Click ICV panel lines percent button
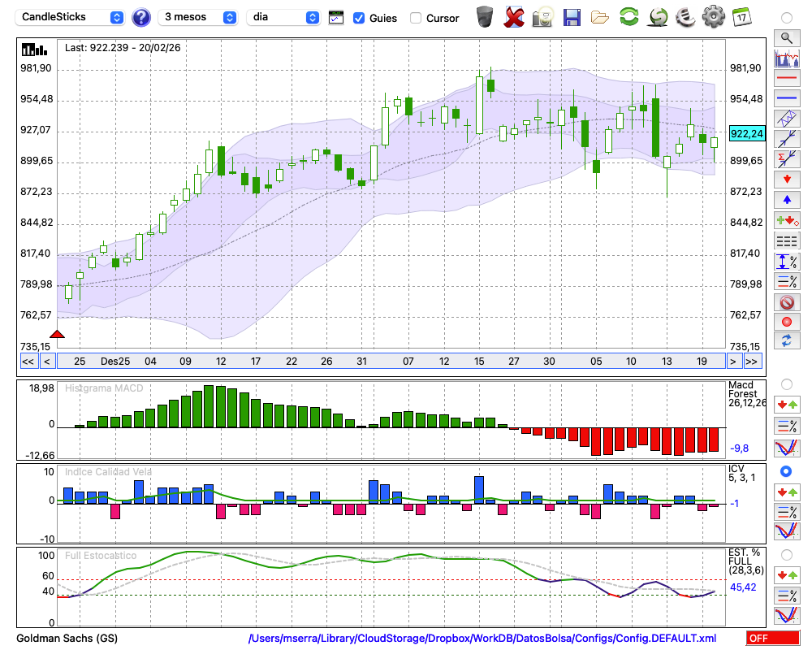Viewport: 812px width, 650px height. click(x=787, y=512)
